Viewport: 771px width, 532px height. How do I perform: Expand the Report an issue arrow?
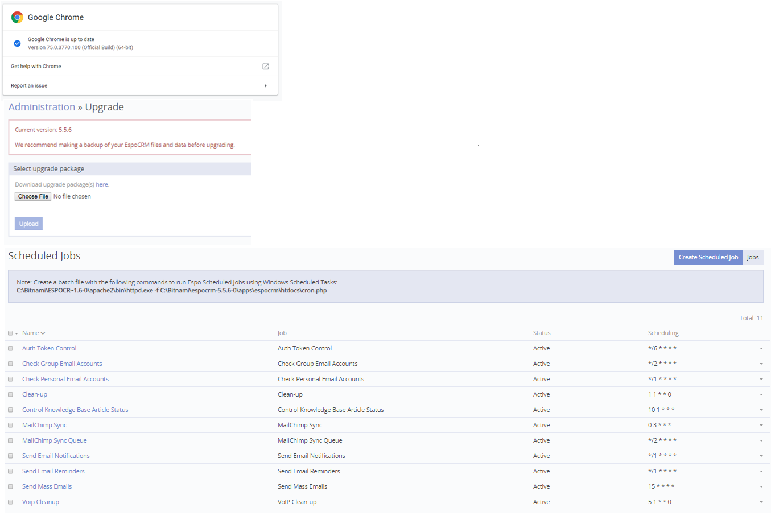coord(266,86)
